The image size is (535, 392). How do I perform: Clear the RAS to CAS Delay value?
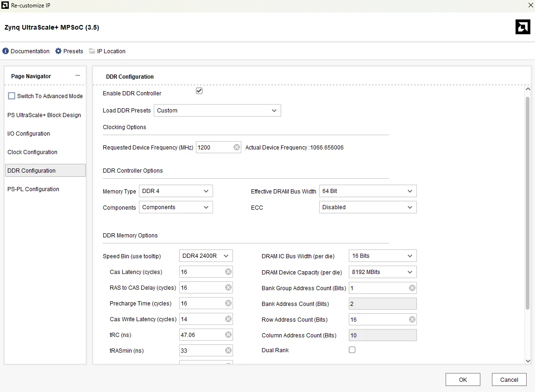point(228,287)
